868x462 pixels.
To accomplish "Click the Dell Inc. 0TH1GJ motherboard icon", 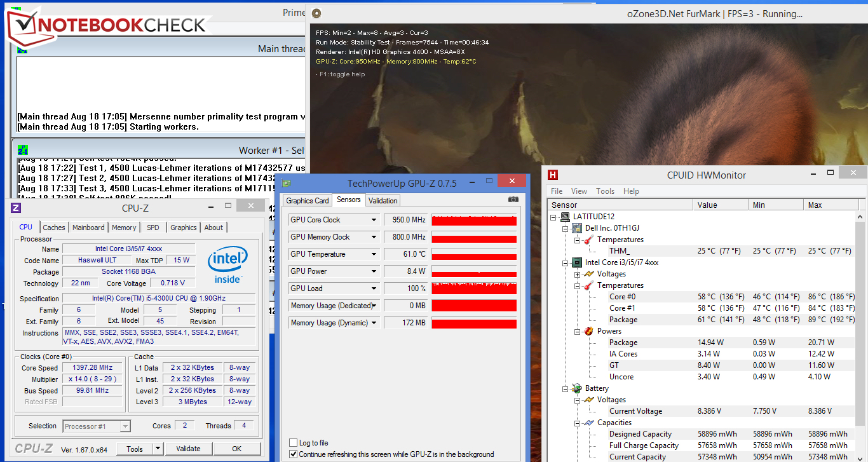I will pyautogui.click(x=577, y=228).
